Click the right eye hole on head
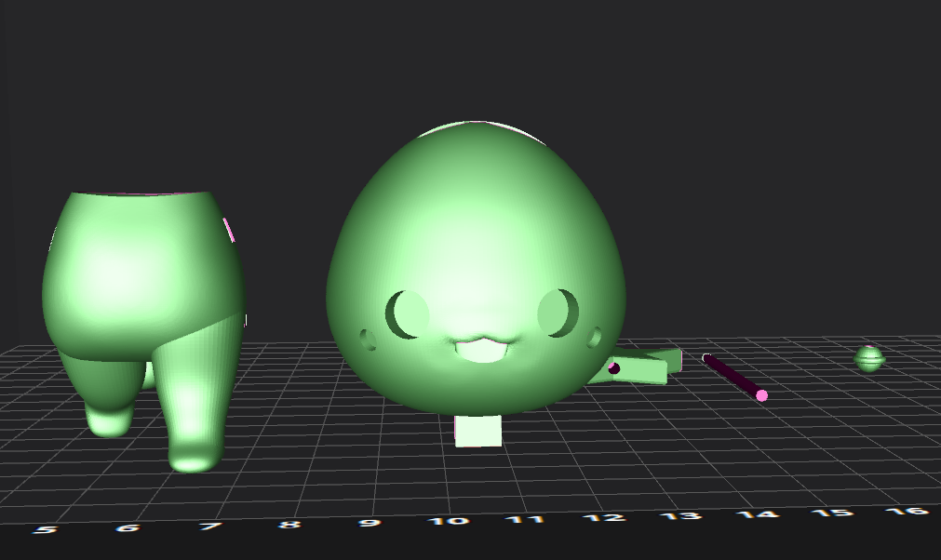Viewport: 941px width, 560px height. tap(558, 312)
